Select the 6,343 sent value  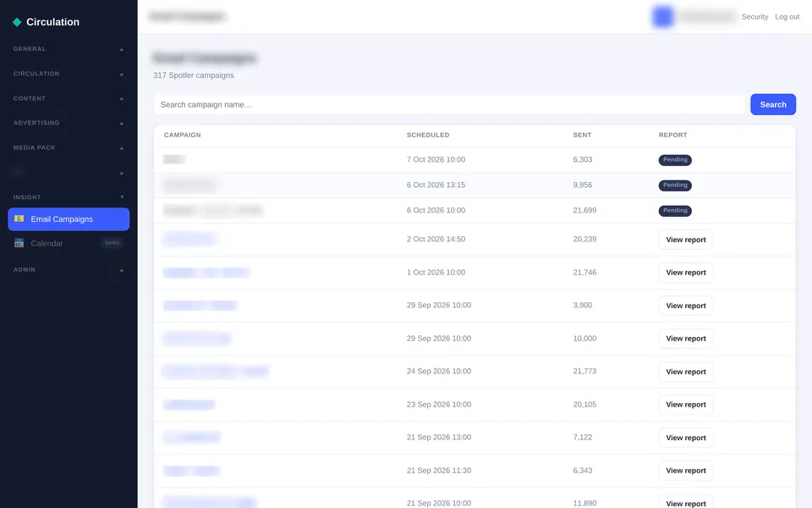pos(583,470)
